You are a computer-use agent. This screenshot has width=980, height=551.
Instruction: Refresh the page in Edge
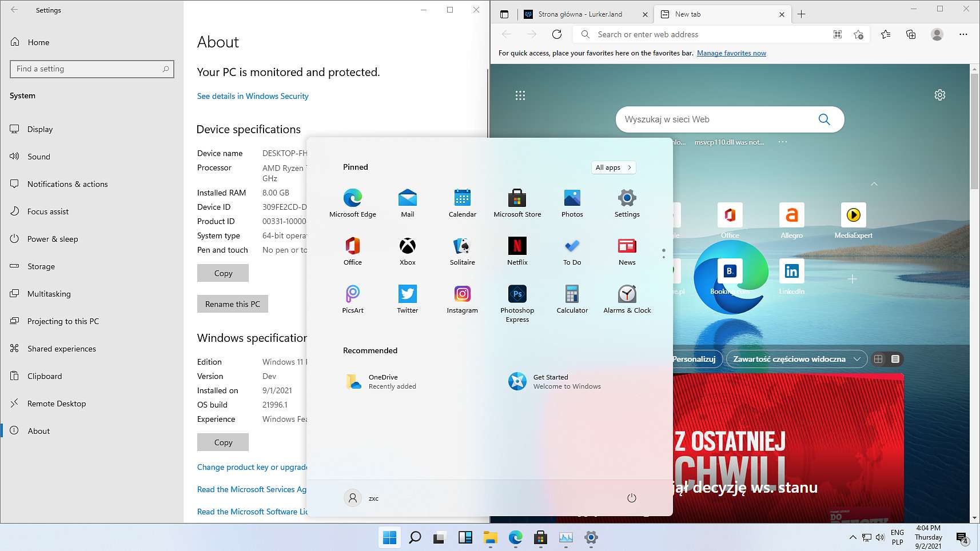pos(557,34)
